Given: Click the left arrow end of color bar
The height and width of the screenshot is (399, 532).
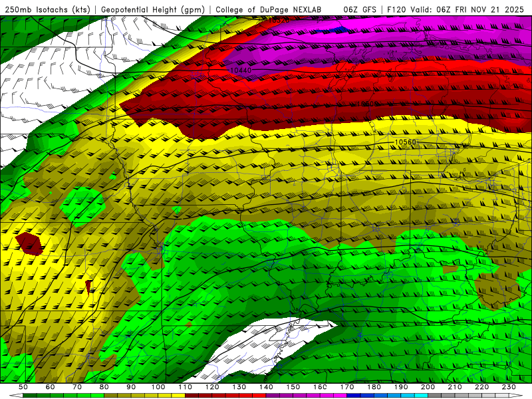Looking at the screenshot, I should (15, 395).
